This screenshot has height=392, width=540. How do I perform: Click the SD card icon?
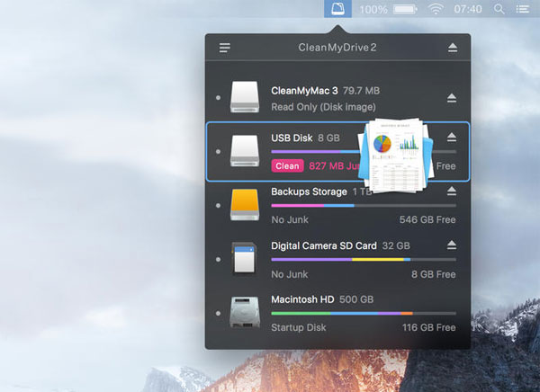point(244,258)
